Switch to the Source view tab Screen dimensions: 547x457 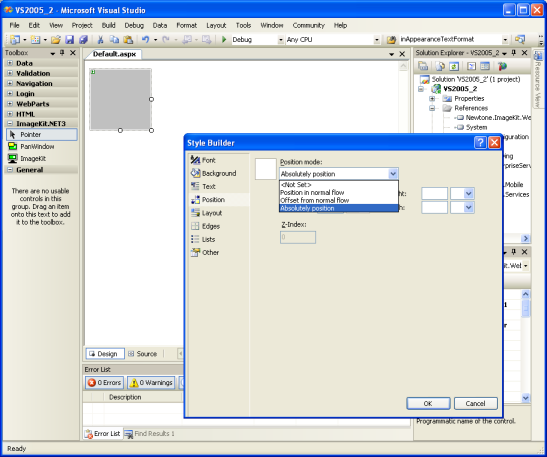(x=142, y=354)
